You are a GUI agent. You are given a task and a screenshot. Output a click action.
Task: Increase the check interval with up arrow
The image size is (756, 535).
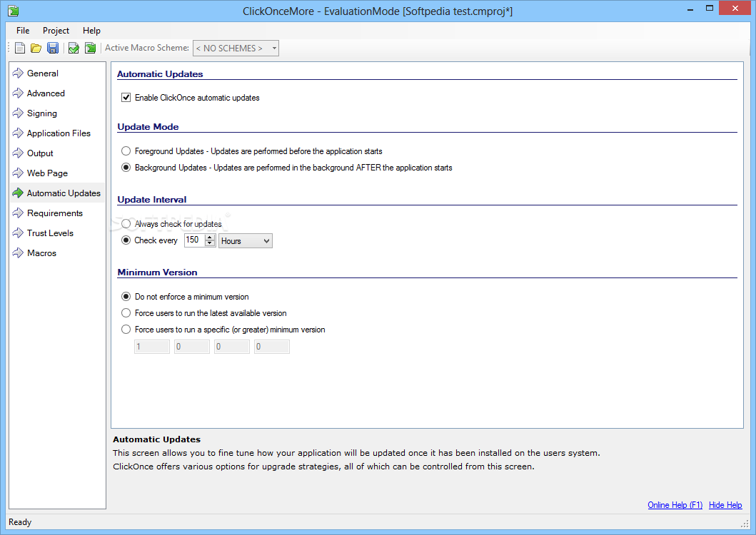[210, 238]
